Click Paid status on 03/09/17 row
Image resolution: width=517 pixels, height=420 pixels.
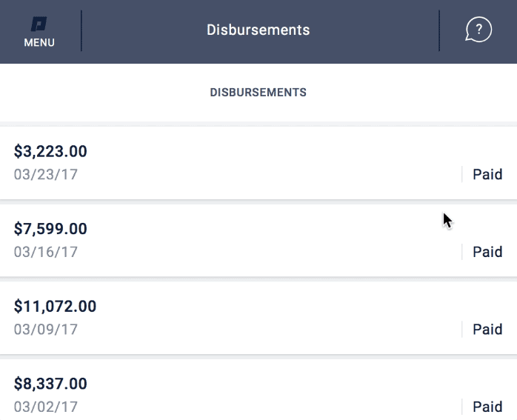pos(487,330)
